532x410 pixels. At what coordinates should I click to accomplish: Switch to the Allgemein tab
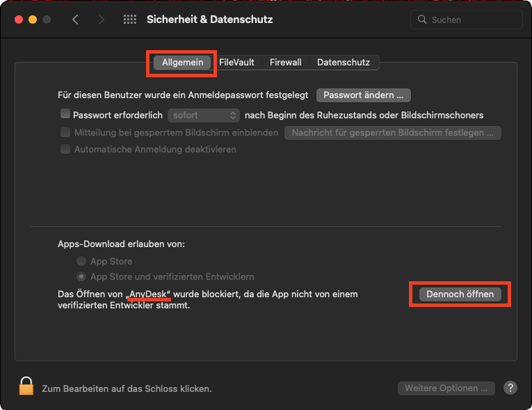point(182,63)
